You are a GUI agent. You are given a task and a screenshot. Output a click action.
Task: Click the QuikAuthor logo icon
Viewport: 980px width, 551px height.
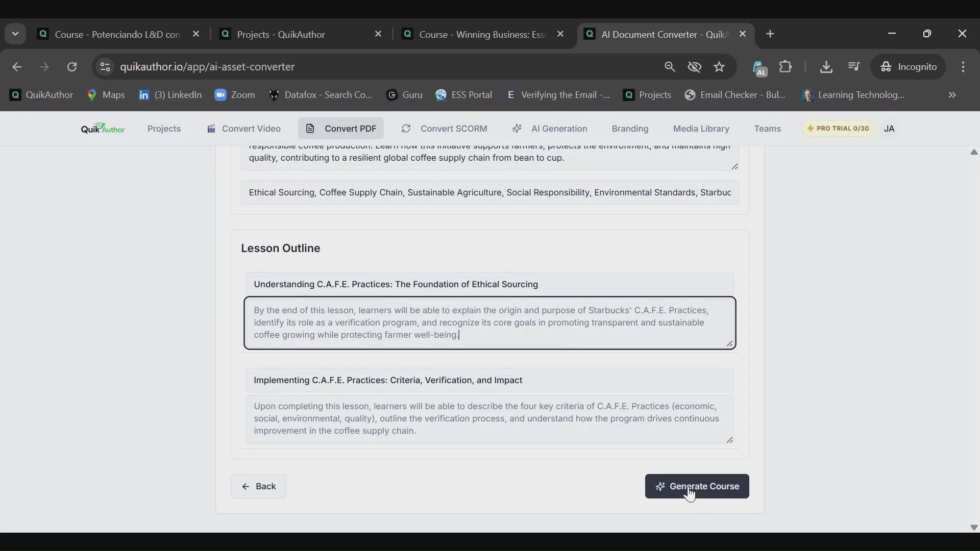[103, 129]
